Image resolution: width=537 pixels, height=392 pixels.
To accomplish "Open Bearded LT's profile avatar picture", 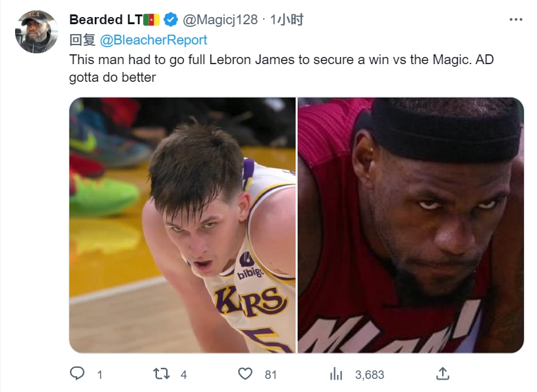I will tap(37, 31).
